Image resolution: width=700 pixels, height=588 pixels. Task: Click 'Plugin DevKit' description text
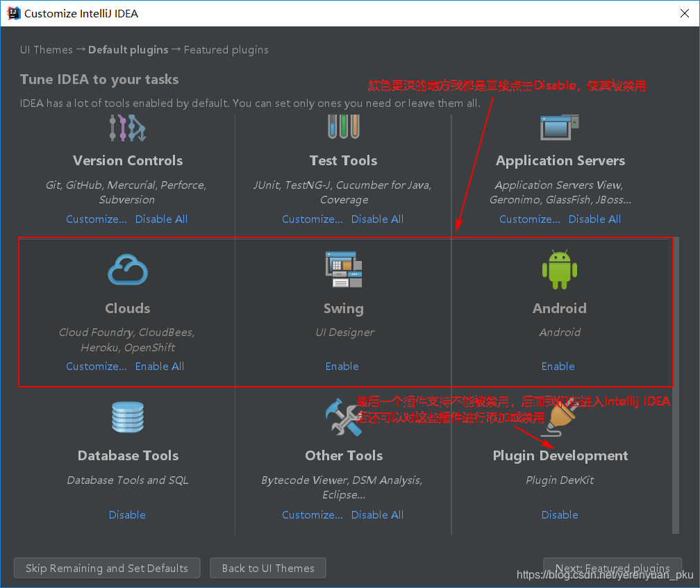coord(560,480)
